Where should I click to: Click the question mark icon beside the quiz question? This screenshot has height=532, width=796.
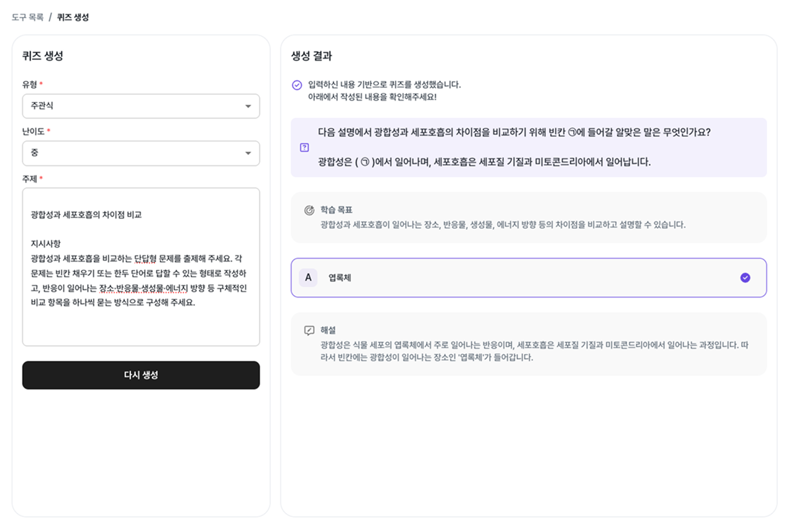tap(303, 147)
